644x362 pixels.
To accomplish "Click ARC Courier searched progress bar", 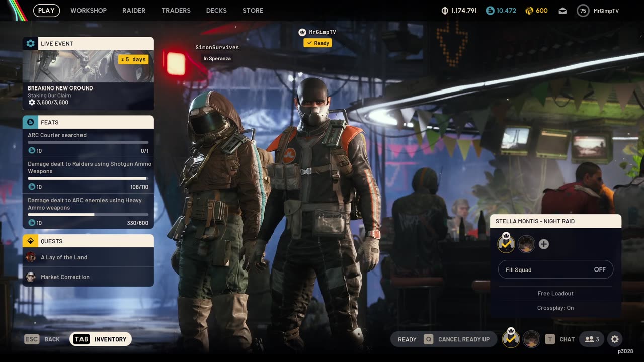I will 88,143.
